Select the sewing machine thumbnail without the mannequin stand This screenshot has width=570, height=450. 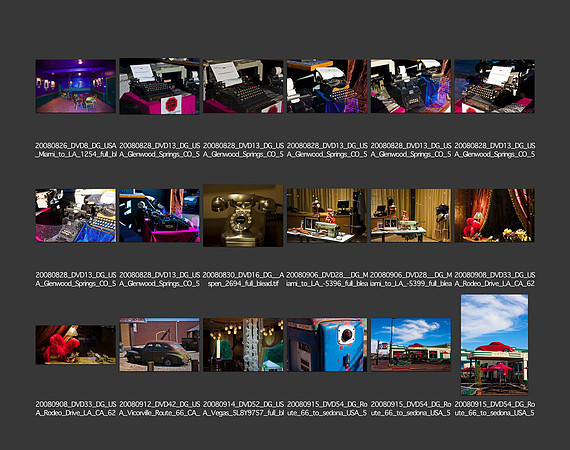click(x=327, y=216)
